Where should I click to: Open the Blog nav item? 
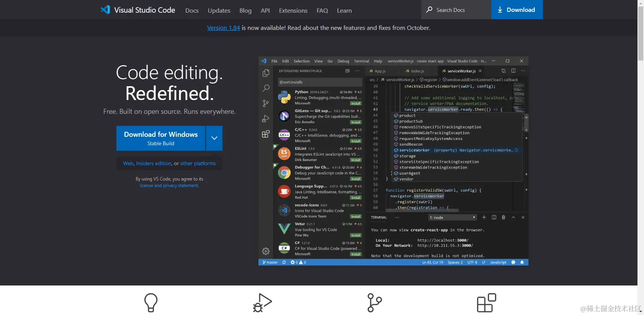[x=245, y=11]
